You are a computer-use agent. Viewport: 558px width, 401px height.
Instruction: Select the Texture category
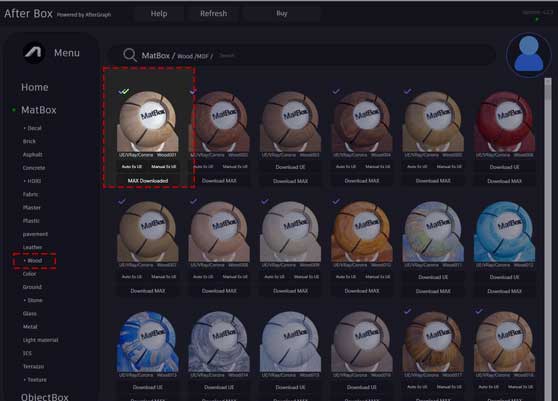37,380
